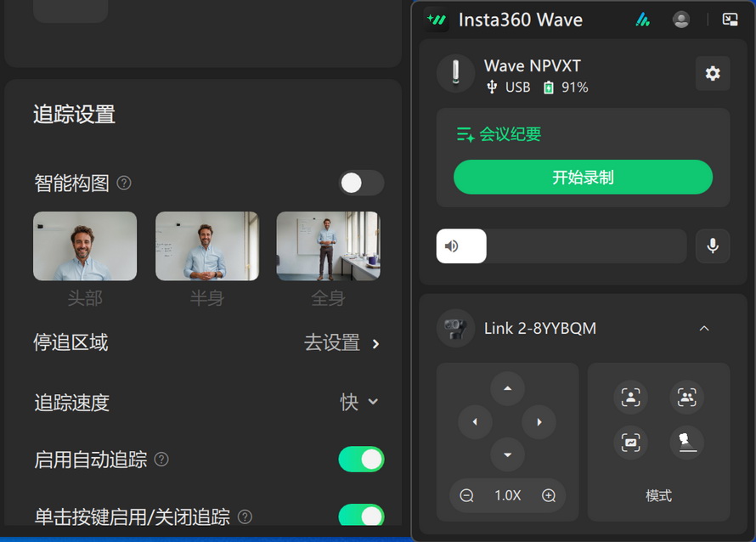Image resolution: width=756 pixels, height=542 pixels.
Task: Select group tracking mode icon
Action: 686,397
